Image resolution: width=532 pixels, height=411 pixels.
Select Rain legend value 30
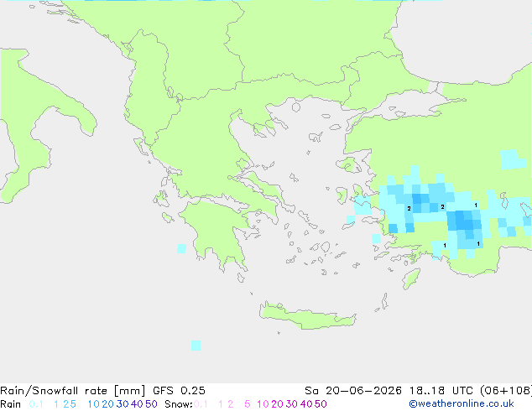(x=123, y=404)
